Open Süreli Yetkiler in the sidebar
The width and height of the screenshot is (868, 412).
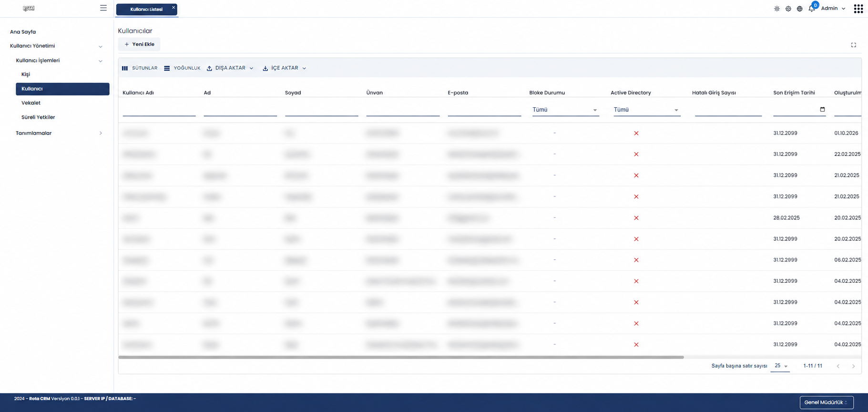coord(38,117)
